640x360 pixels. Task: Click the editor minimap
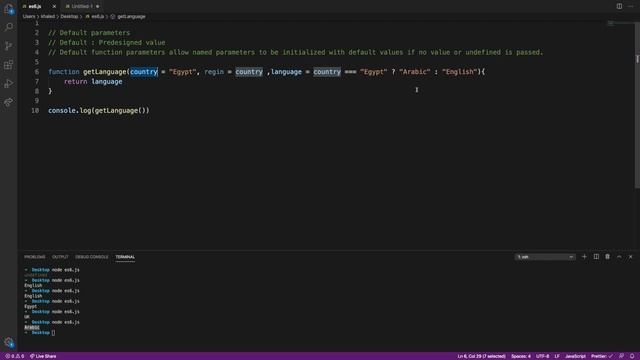620,24
